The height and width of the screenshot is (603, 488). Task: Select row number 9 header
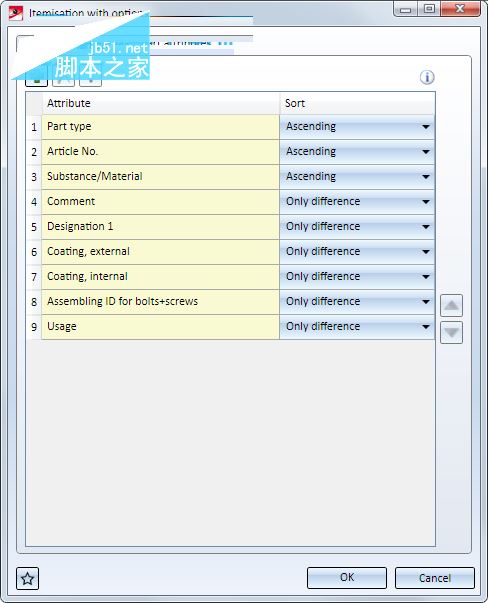[34, 327]
